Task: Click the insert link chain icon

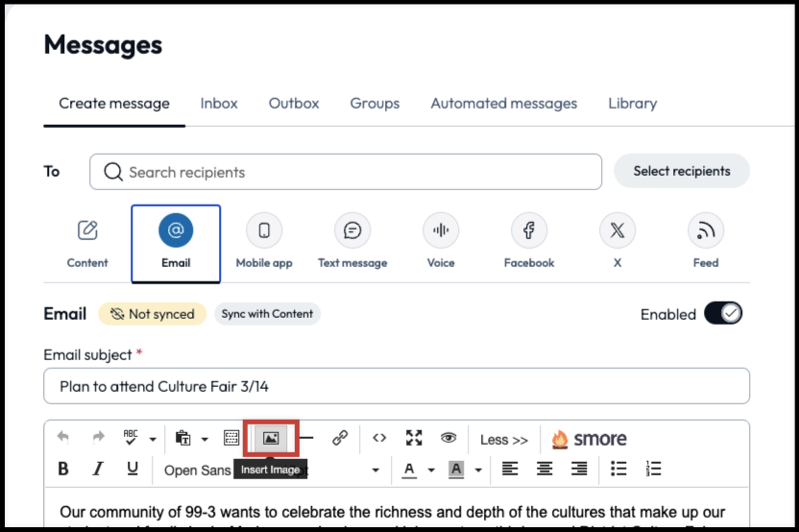Action: click(339, 438)
